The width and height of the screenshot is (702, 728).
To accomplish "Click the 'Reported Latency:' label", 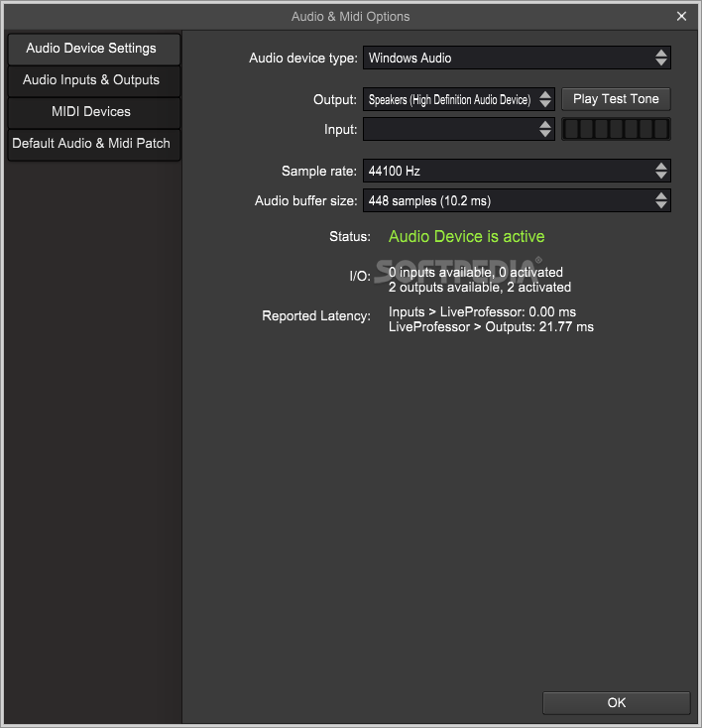I will [316, 316].
